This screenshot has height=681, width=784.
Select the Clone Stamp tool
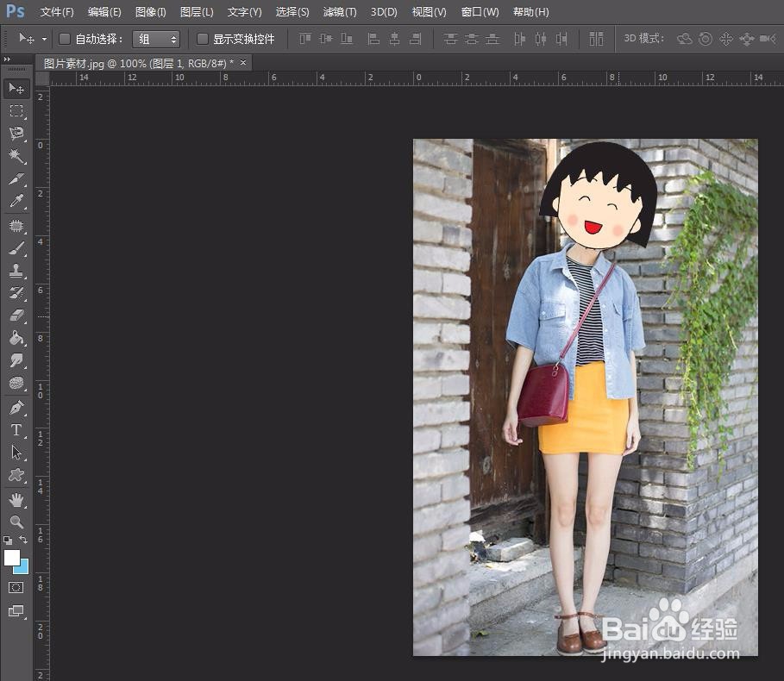pyautogui.click(x=16, y=271)
